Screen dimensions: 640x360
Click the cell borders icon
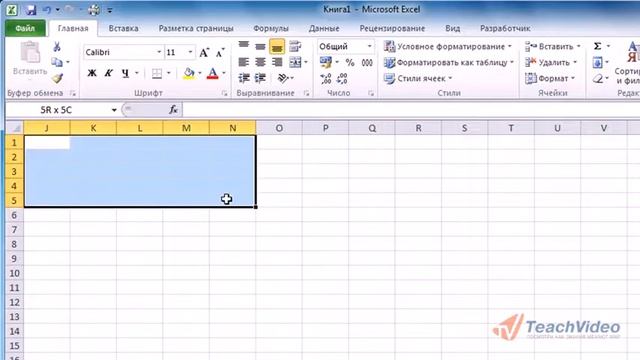(157, 73)
